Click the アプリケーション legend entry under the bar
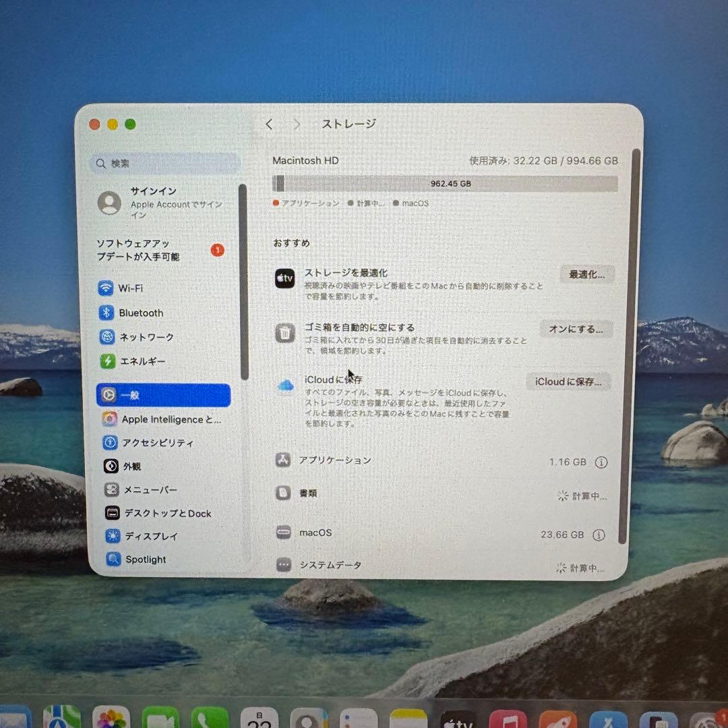 tap(307, 204)
